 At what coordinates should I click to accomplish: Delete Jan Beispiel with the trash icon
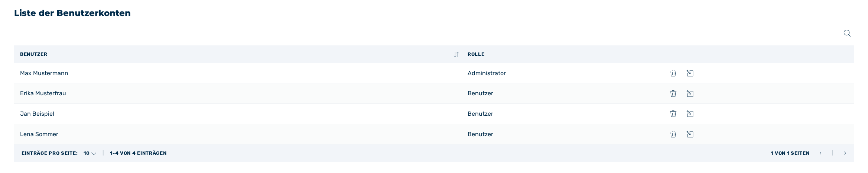[x=673, y=114]
